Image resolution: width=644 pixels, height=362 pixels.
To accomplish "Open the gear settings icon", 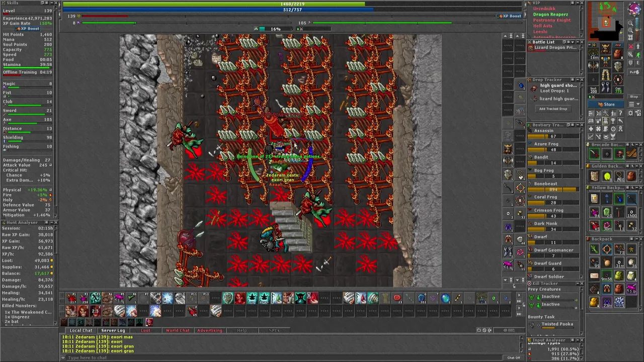I will [630, 113].
